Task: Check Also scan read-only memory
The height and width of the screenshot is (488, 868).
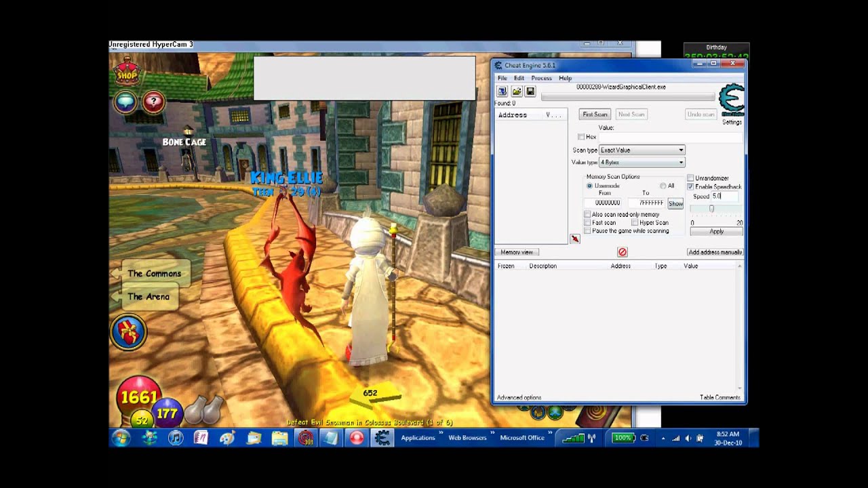Action: click(587, 214)
